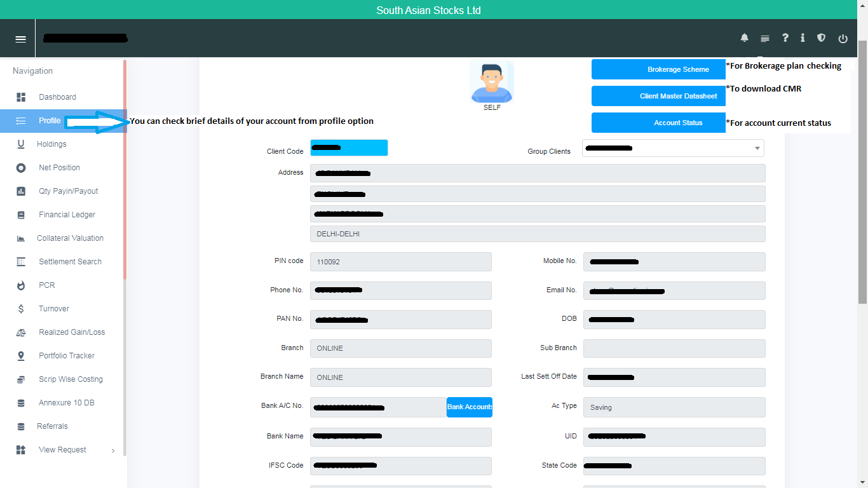Viewport: 868px width, 488px height.
Task: Go to Holdings in sidebar
Action: [x=51, y=144]
